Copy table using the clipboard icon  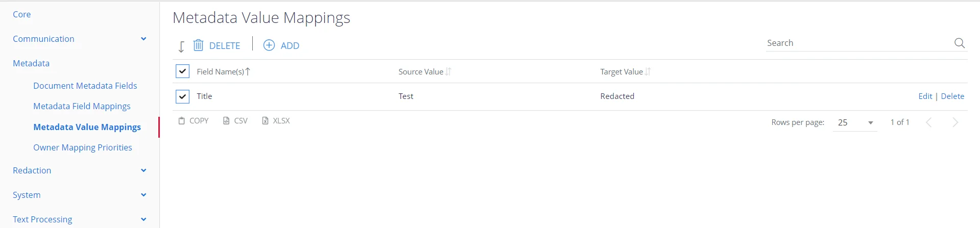click(181, 121)
